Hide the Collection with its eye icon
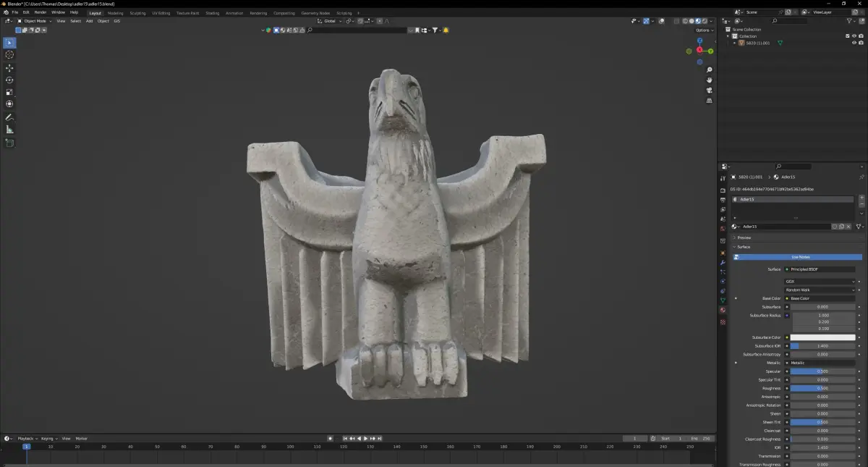The width and height of the screenshot is (868, 467). coord(854,36)
